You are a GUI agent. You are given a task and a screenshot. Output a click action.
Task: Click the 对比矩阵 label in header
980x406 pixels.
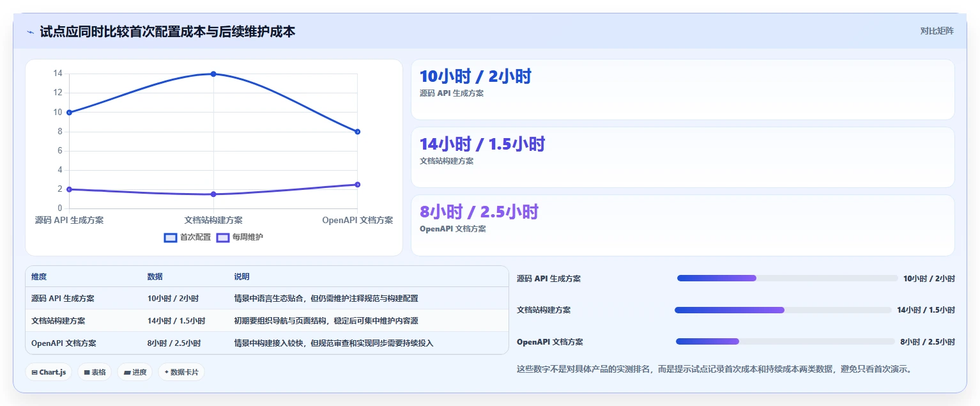coord(937,31)
